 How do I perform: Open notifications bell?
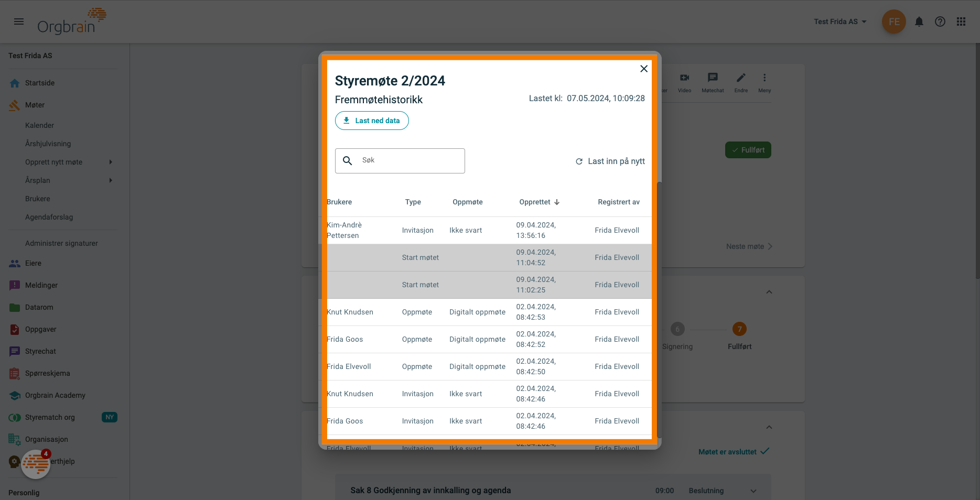coord(919,21)
